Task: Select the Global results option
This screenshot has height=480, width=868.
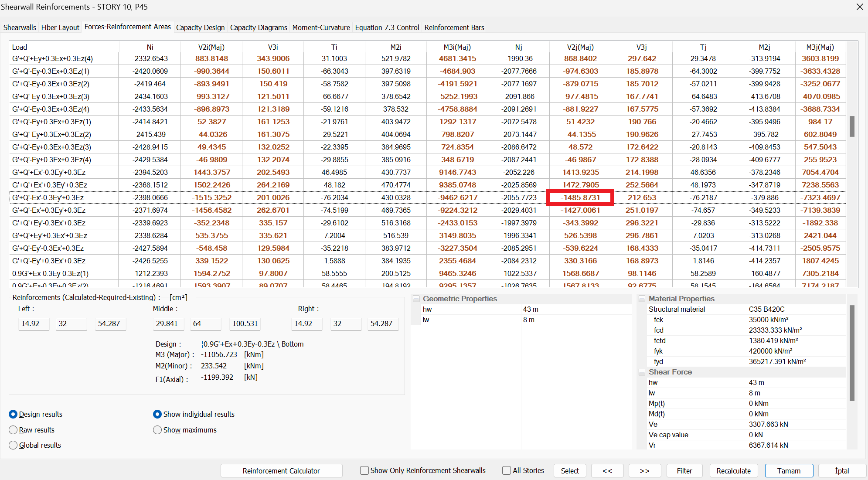Action: tap(13, 445)
